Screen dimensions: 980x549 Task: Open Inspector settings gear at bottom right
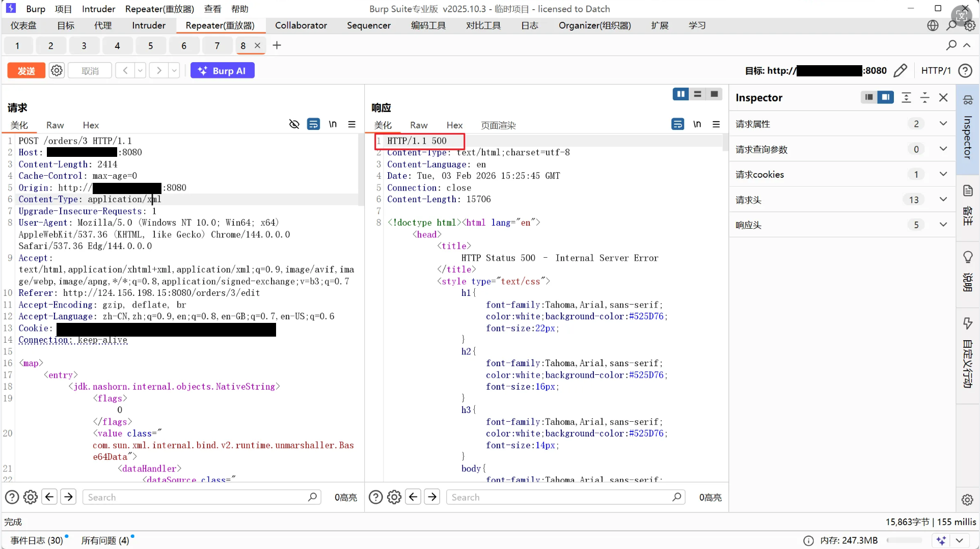pos(967,500)
